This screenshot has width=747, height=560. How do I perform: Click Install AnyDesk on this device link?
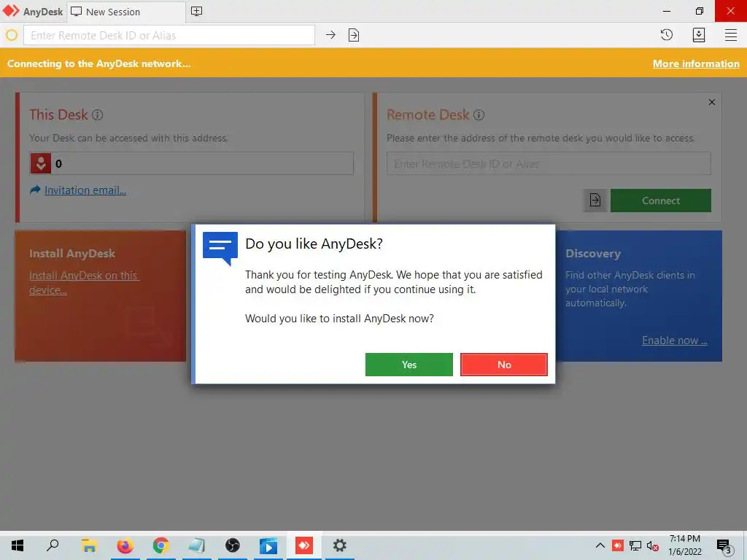pyautogui.click(x=84, y=283)
